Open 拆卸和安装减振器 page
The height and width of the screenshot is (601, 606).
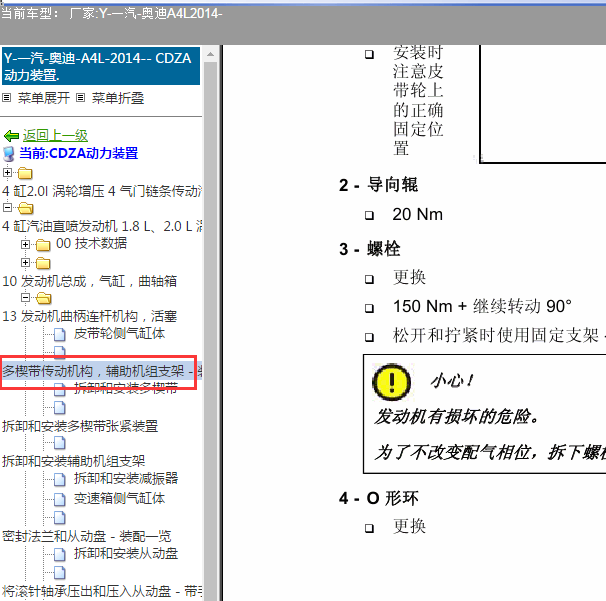(x=126, y=478)
